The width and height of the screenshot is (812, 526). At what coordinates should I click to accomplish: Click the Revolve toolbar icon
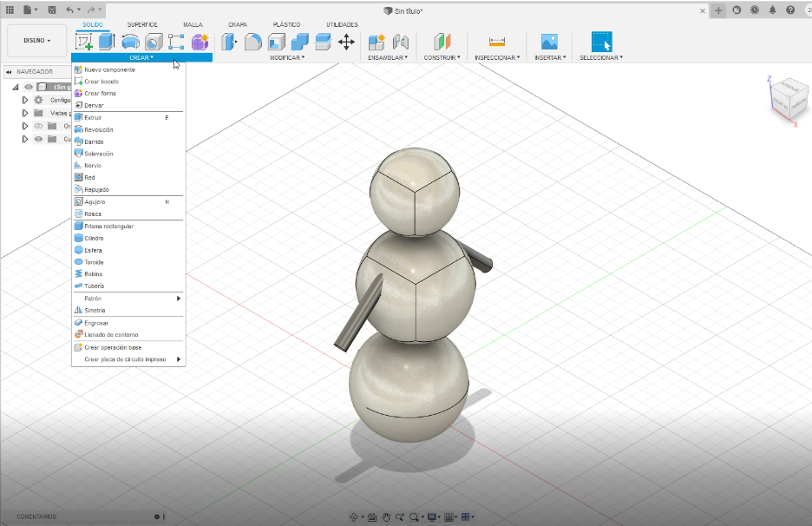point(130,42)
